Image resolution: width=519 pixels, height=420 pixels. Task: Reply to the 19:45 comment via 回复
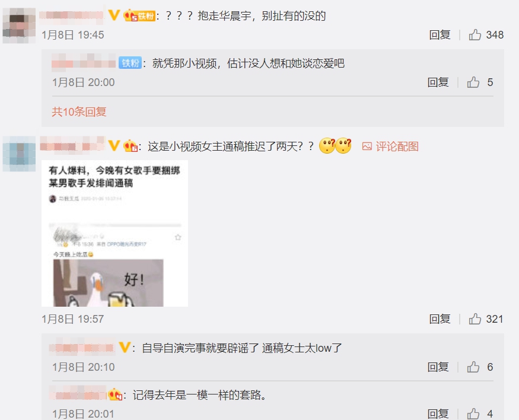(x=440, y=35)
